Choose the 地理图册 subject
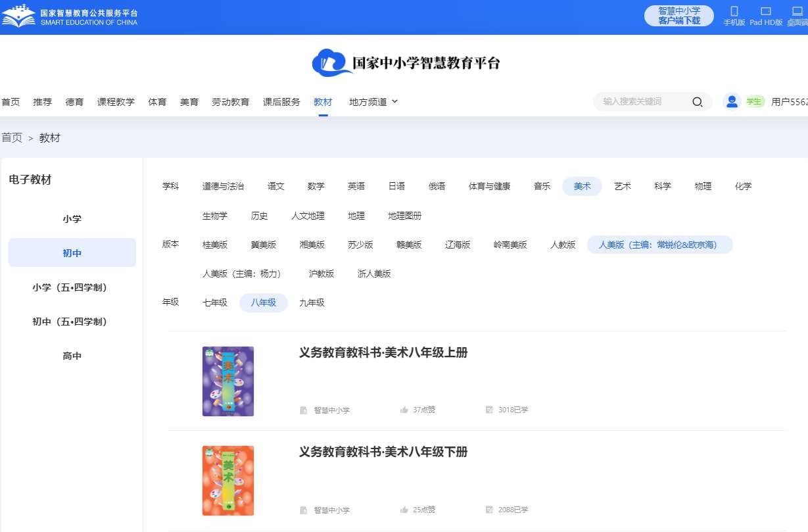 405,216
